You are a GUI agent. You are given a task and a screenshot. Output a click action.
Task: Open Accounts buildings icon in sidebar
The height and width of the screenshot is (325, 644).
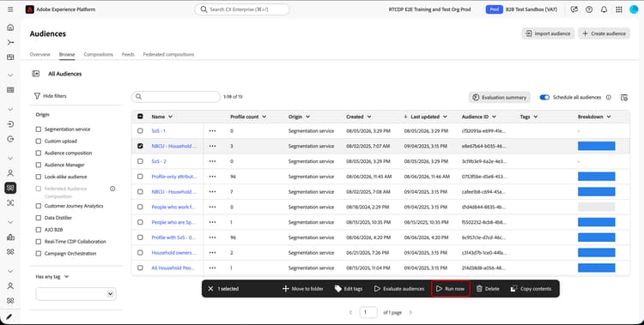point(10,238)
